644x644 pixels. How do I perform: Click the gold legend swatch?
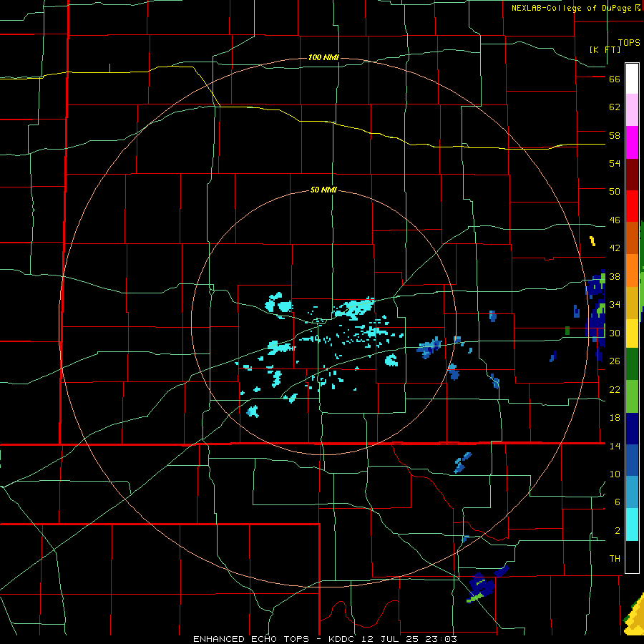point(632,303)
